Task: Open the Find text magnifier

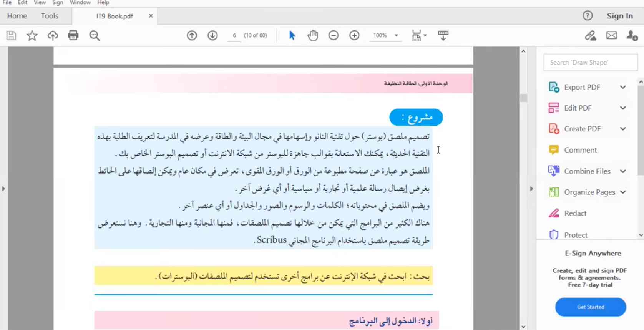Action: 95,36
